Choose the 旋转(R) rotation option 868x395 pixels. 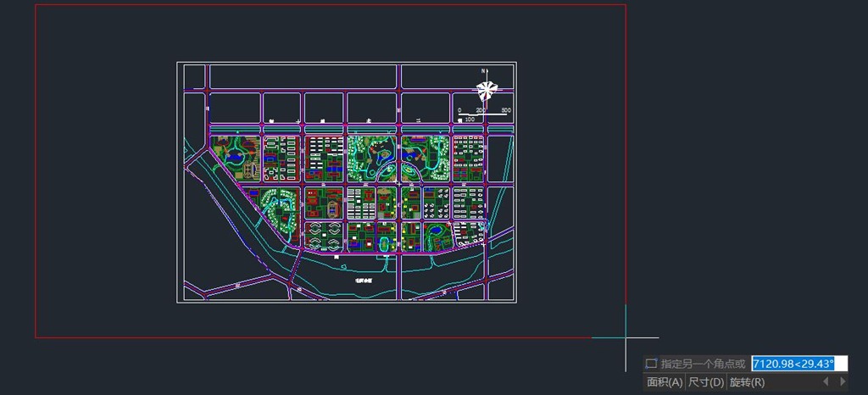tap(747, 382)
